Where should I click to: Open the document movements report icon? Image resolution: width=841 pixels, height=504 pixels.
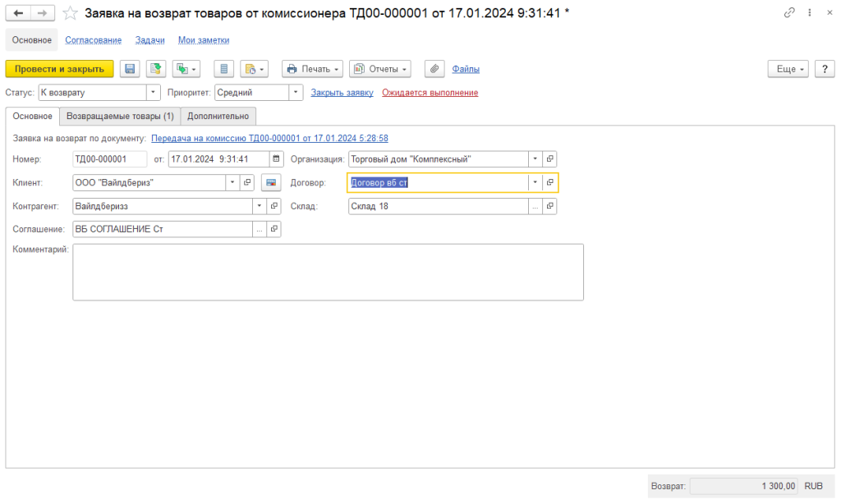pyautogui.click(x=223, y=69)
